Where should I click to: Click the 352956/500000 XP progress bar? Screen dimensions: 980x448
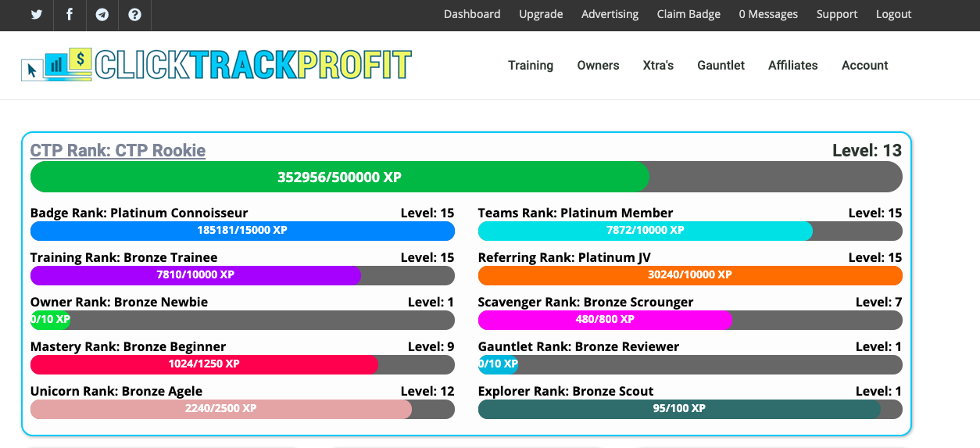(466, 177)
